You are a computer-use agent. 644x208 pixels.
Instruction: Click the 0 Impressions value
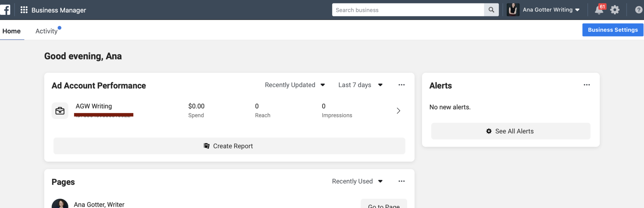point(324,106)
